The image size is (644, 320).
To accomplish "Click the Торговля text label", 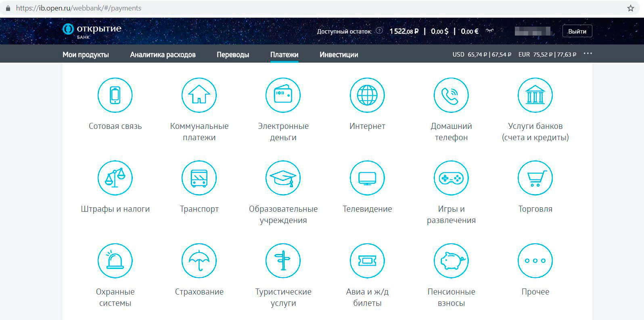I will (535, 209).
